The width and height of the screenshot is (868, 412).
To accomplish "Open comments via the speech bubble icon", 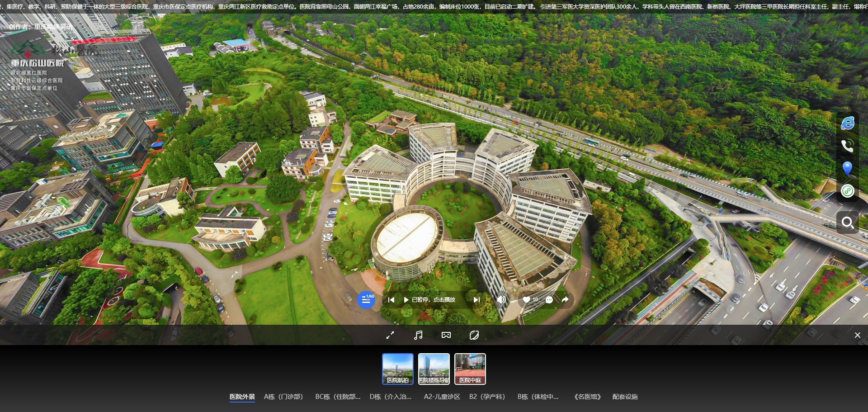I will coord(549,300).
